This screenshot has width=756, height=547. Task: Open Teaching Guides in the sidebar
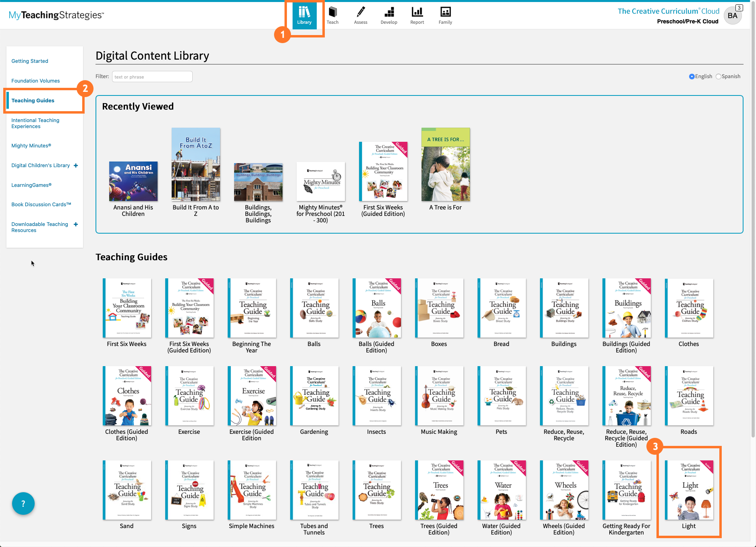33,101
